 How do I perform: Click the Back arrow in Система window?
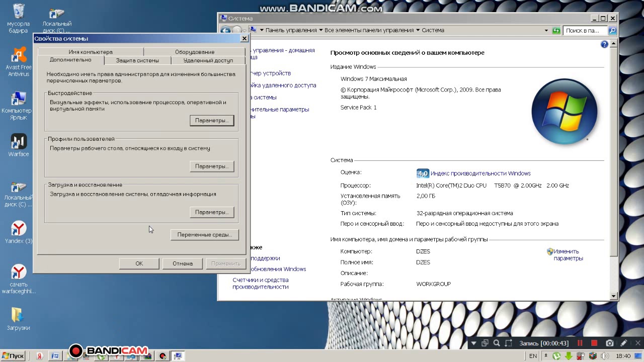coord(225,30)
